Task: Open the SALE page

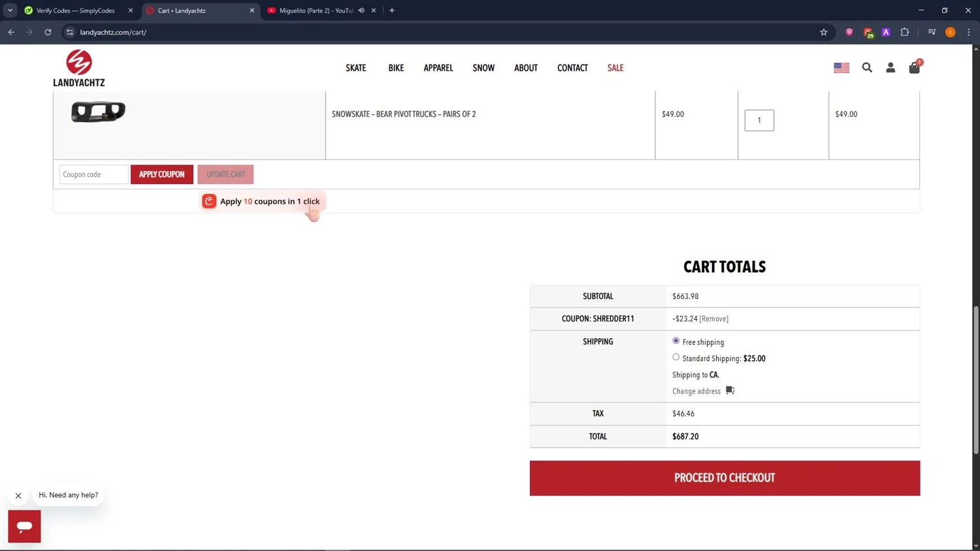Action: click(x=615, y=68)
